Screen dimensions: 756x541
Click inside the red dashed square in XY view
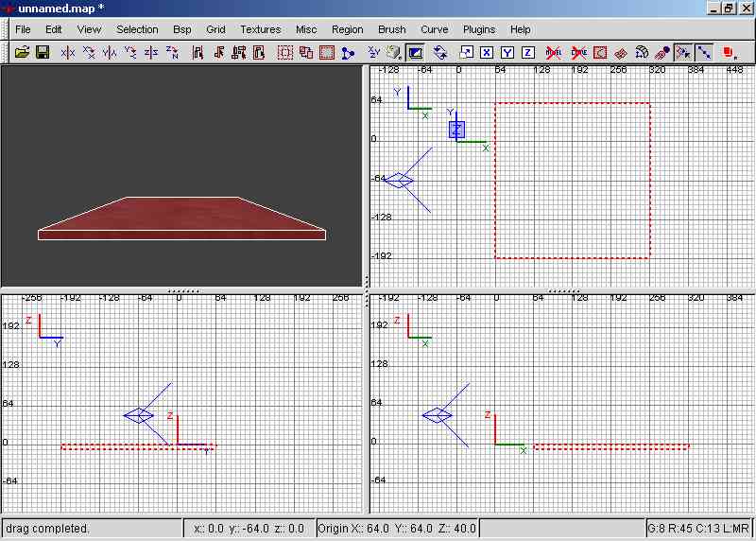point(572,180)
